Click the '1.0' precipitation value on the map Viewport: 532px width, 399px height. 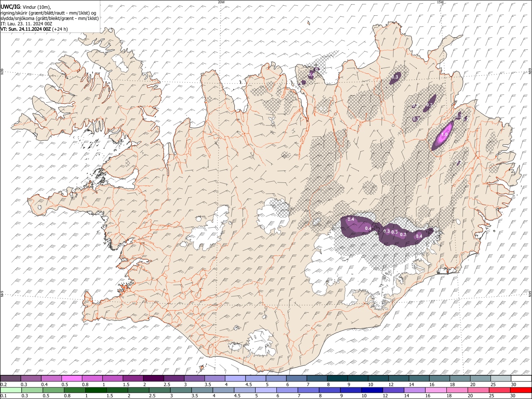(x=444, y=135)
